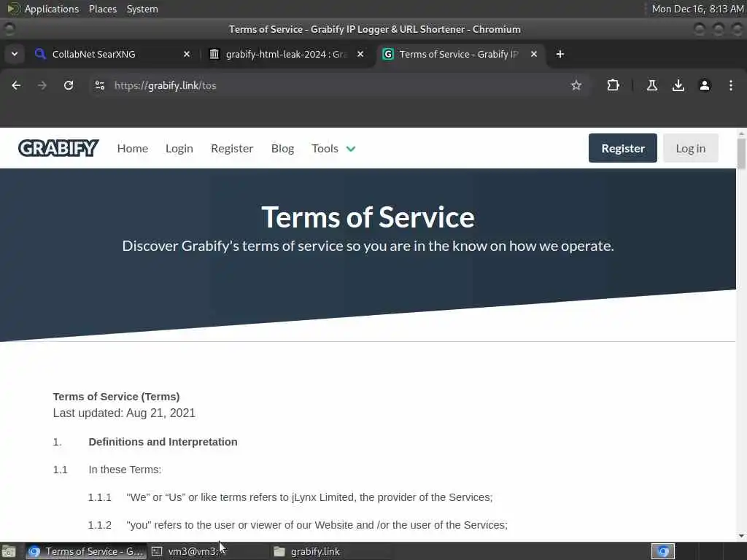The height and width of the screenshot is (560, 747).
Task: Open the Downloads icon in toolbar
Action: [x=678, y=85]
